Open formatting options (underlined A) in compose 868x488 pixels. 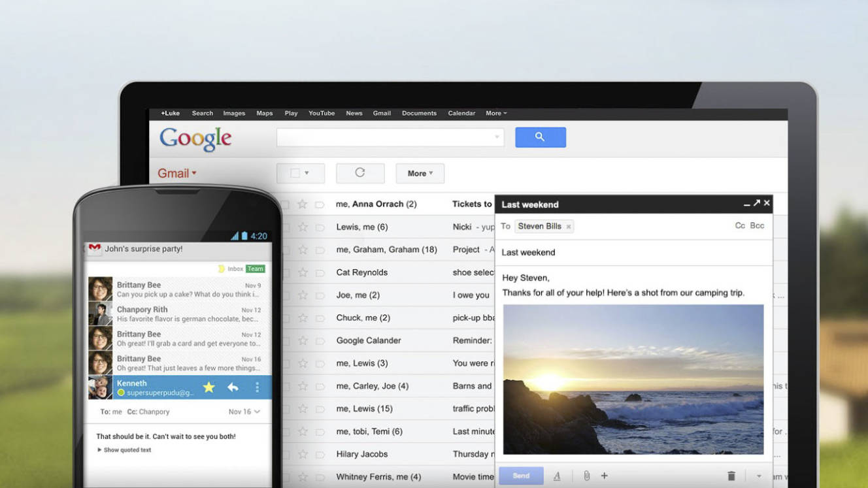pos(557,476)
